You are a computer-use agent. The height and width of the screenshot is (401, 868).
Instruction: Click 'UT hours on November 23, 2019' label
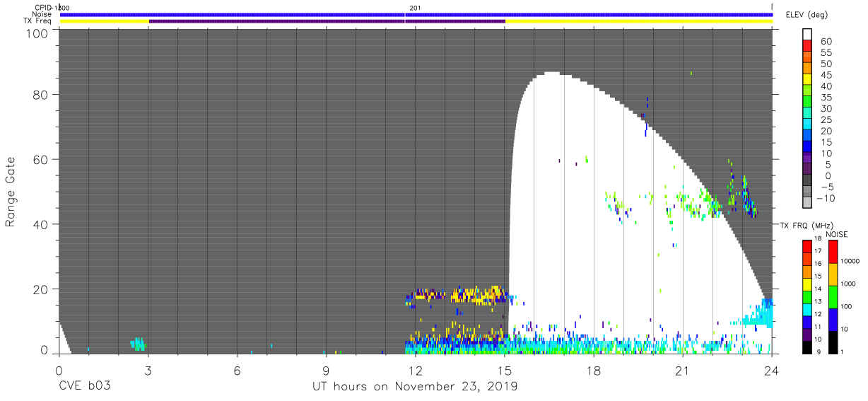(x=416, y=387)
